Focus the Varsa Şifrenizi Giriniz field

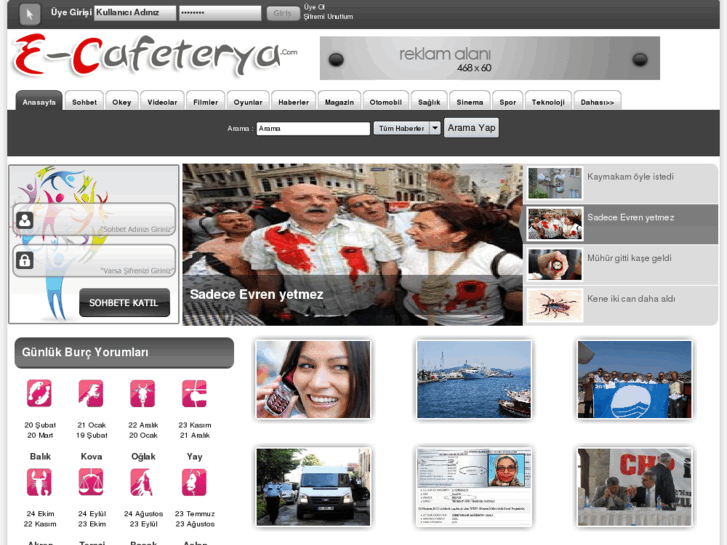(94, 261)
